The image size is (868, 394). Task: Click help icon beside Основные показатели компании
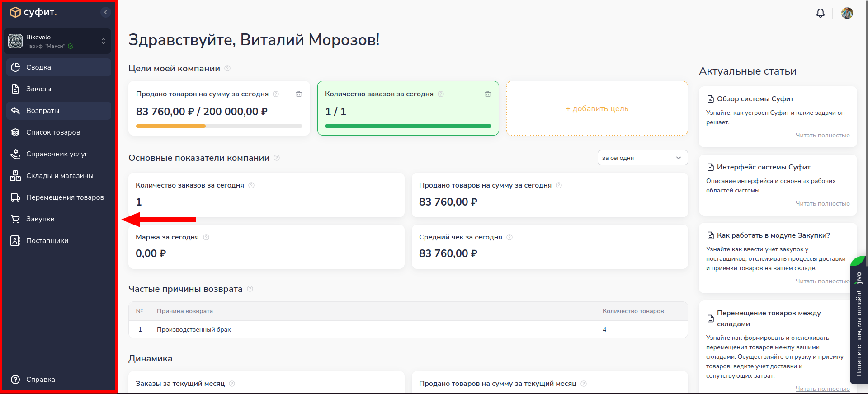pyautogui.click(x=277, y=158)
